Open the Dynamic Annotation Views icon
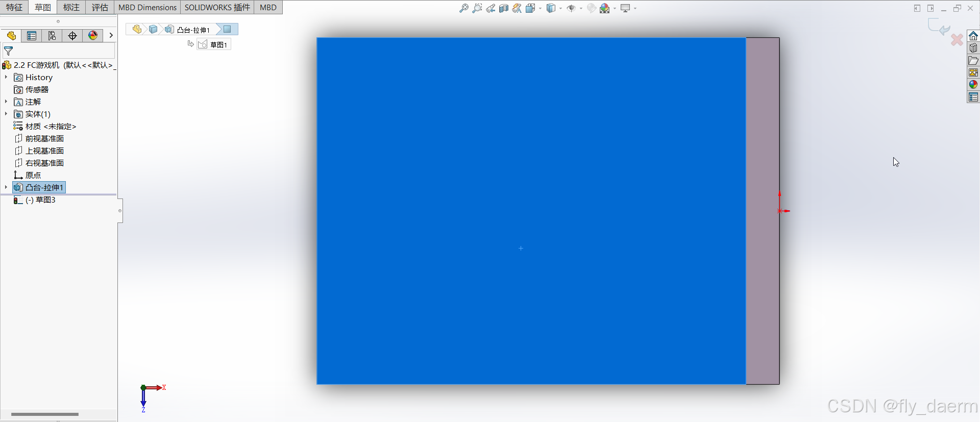The image size is (980, 422). pos(517,8)
